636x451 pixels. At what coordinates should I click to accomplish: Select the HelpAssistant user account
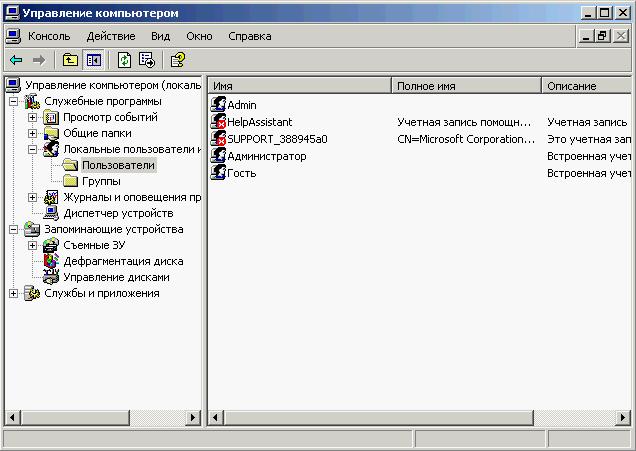point(259,122)
